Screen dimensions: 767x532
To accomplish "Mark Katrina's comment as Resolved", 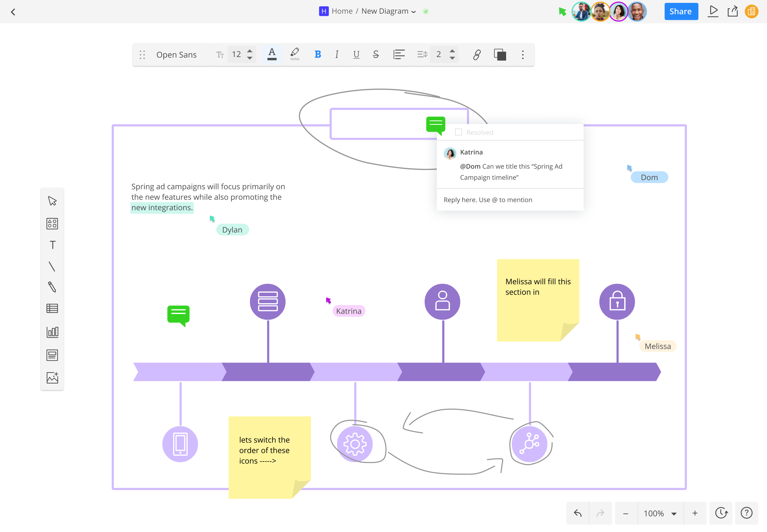I will (x=458, y=132).
